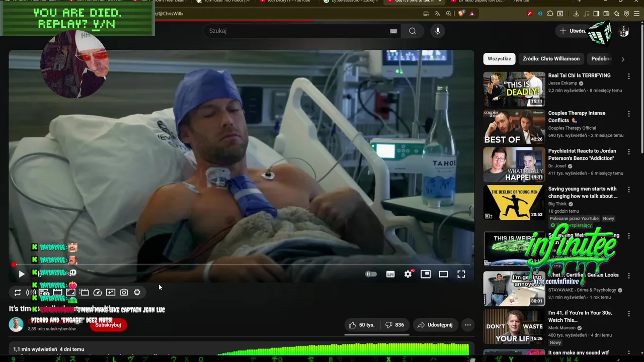Toggle the autoplay switch in the player

click(371, 274)
